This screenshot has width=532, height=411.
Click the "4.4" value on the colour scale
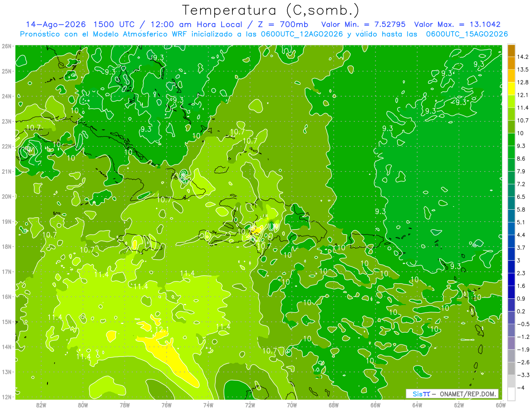coord(521,235)
